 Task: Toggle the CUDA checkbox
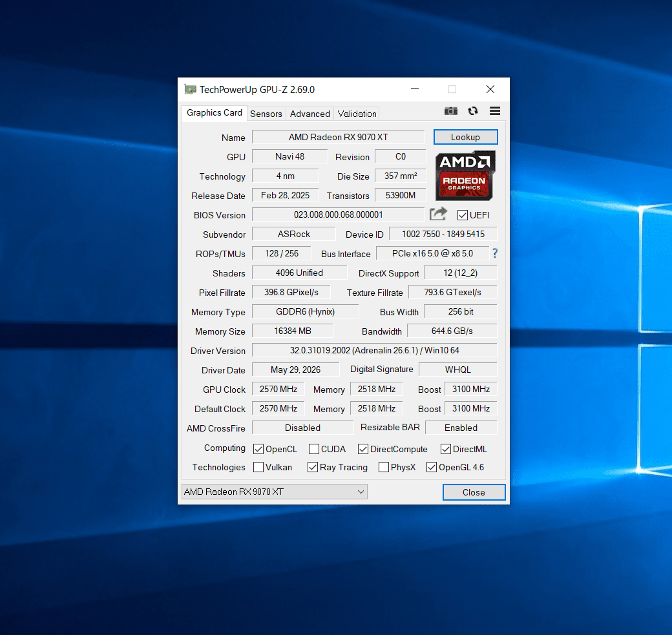click(x=314, y=449)
